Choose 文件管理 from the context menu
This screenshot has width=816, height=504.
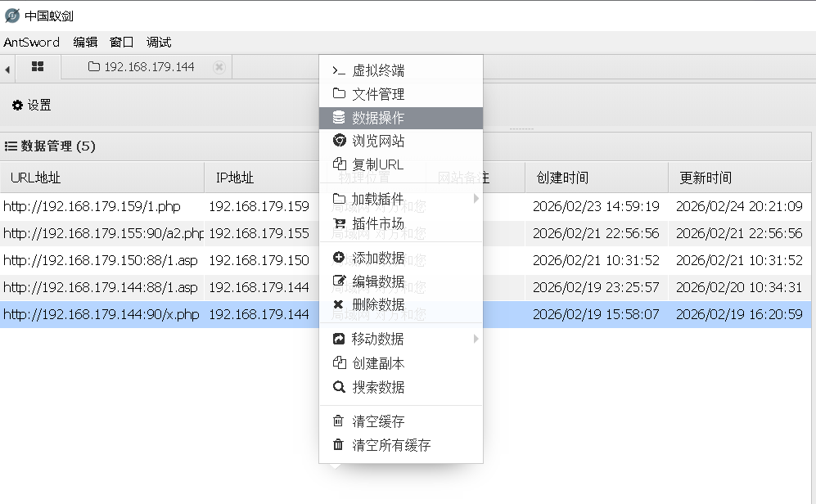click(401, 94)
